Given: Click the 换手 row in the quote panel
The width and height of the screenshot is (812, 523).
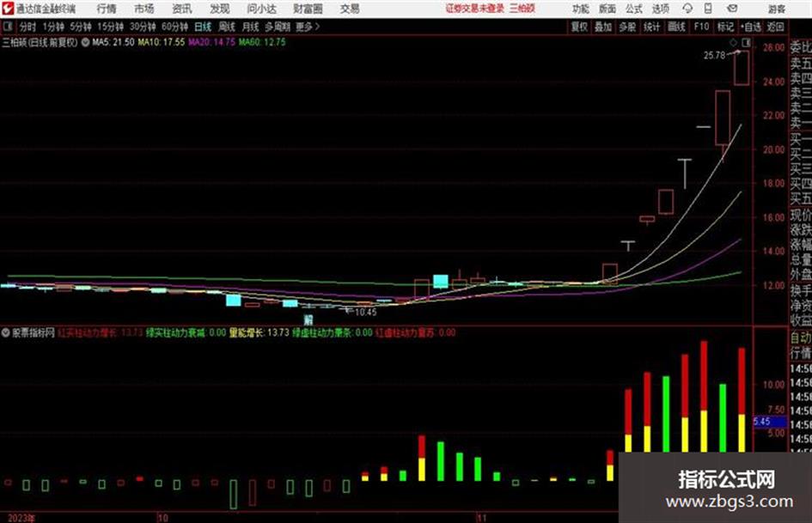Looking at the screenshot, I should pyautogui.click(x=801, y=290).
